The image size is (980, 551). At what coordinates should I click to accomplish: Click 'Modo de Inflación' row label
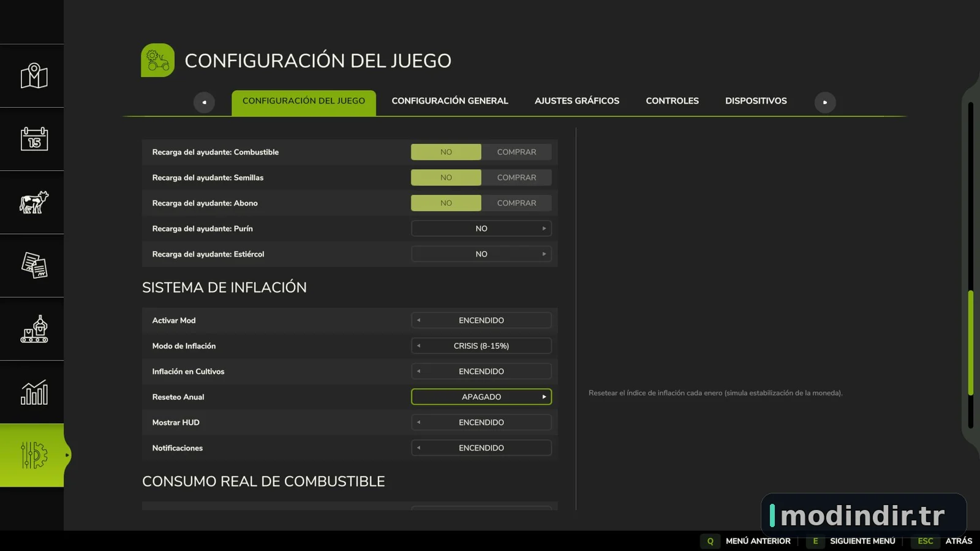pos(184,346)
